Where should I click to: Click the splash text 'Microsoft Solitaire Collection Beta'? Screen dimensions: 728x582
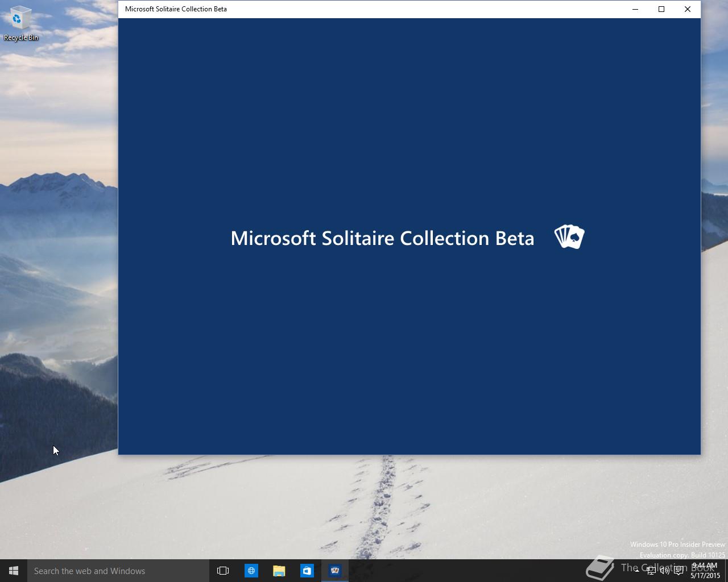[382, 238]
